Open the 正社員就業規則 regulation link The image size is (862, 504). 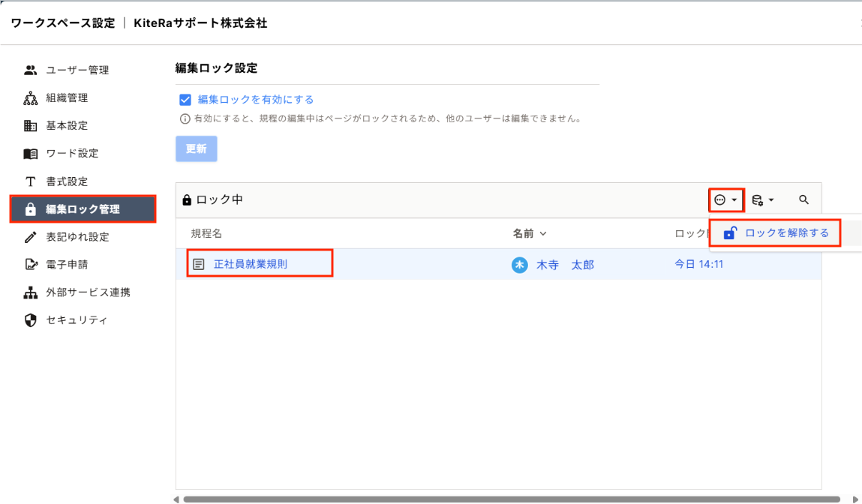[x=250, y=265]
